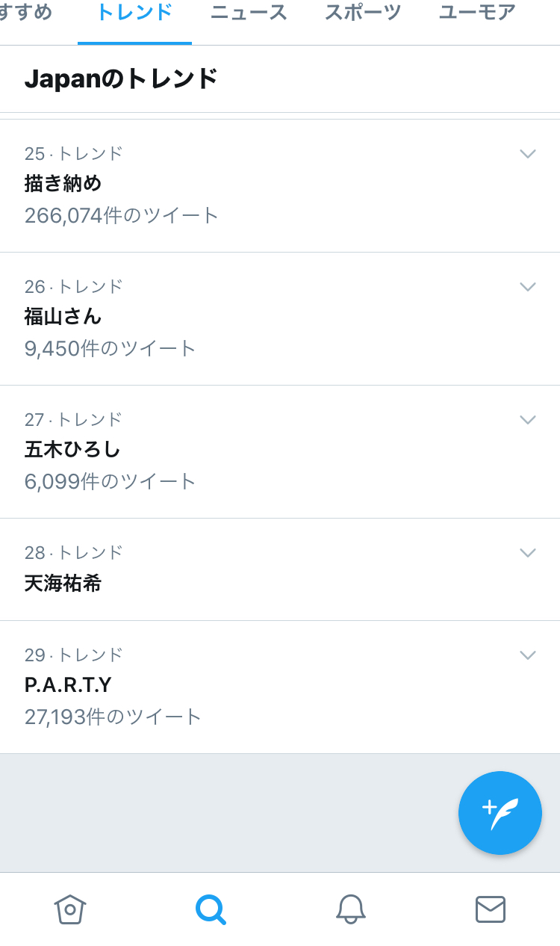This screenshot has width=560, height=946.
Task: View the 天海祐希 trending topic
Action: 63,583
